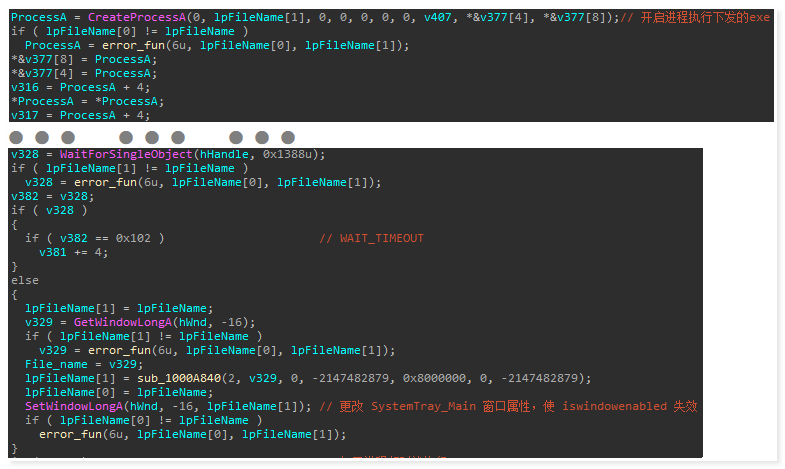Select the v317 variable at top block end

coord(25,116)
